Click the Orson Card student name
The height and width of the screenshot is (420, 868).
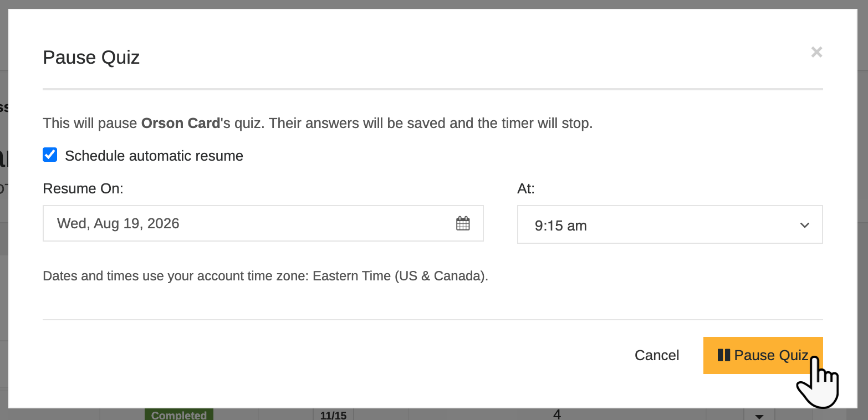(181, 123)
